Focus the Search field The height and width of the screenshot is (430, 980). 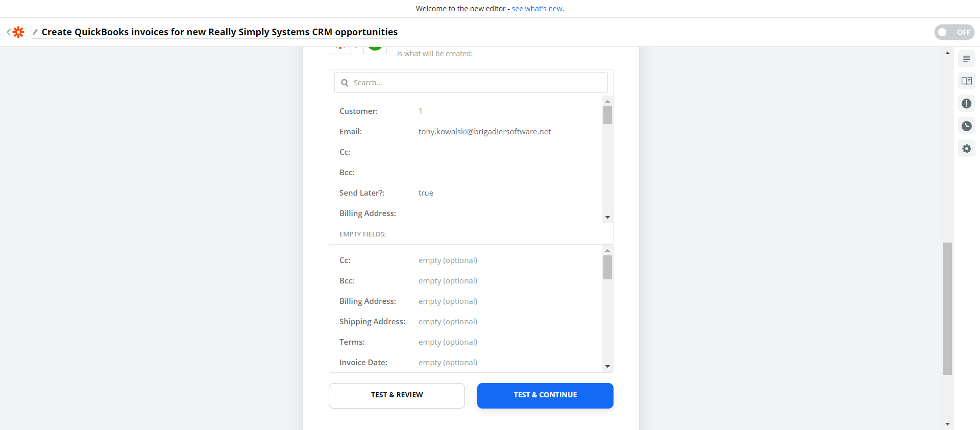click(x=471, y=83)
